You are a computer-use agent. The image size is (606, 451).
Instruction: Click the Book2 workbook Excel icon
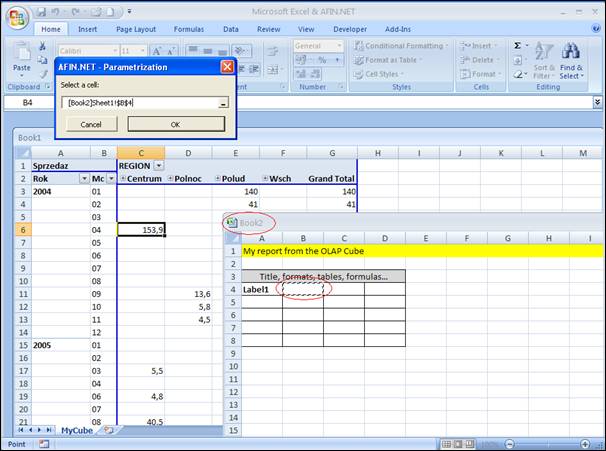231,223
